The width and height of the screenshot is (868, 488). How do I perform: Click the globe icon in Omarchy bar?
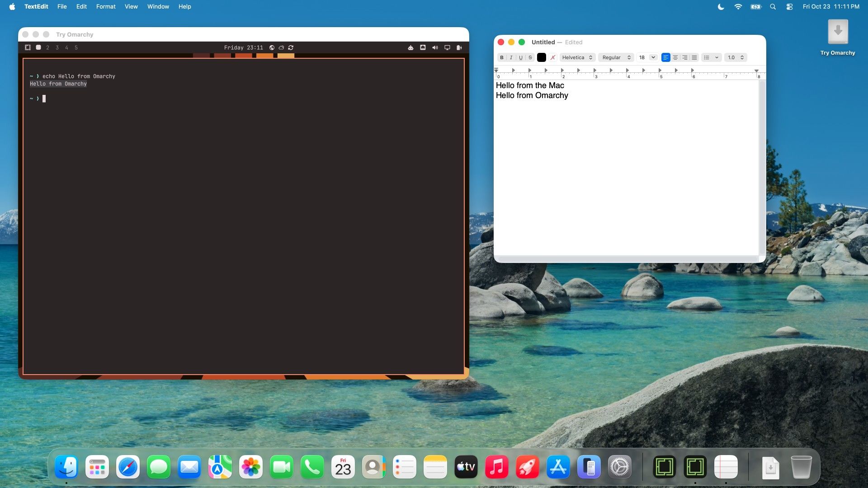(x=272, y=47)
